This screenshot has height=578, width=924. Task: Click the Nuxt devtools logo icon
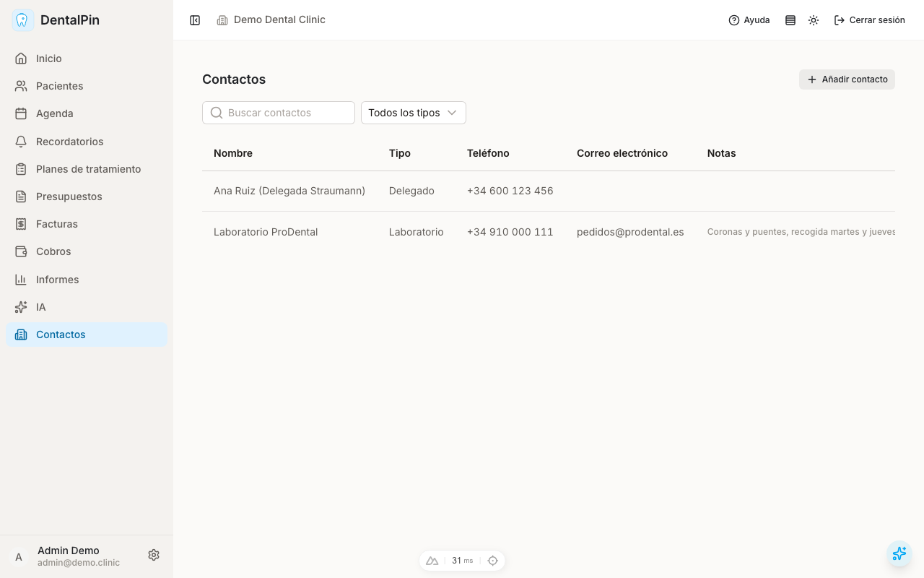[x=432, y=561]
